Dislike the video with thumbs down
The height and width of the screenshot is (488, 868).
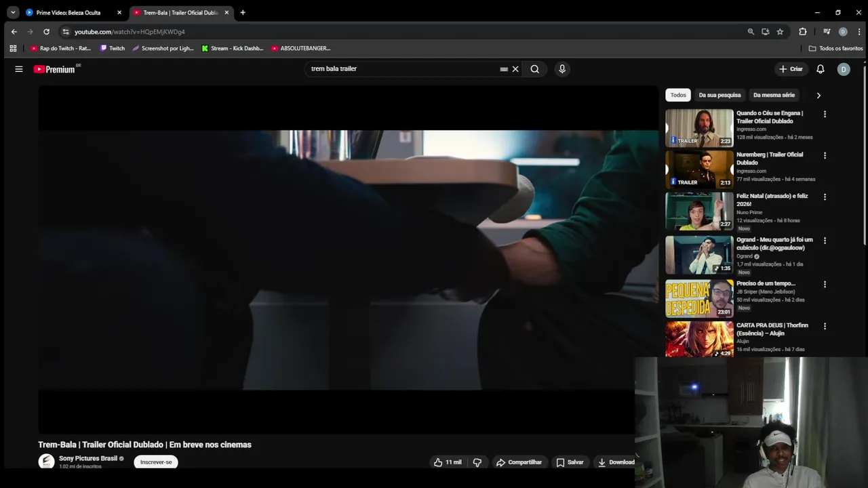477,462
